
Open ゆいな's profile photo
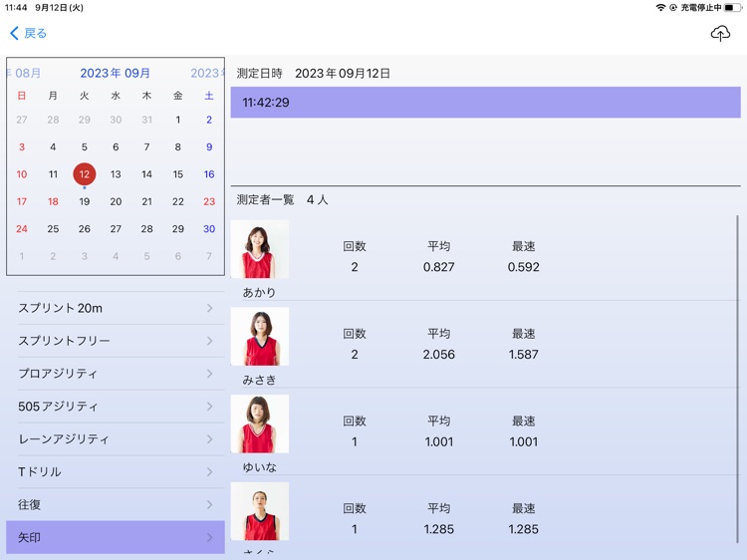click(x=260, y=423)
